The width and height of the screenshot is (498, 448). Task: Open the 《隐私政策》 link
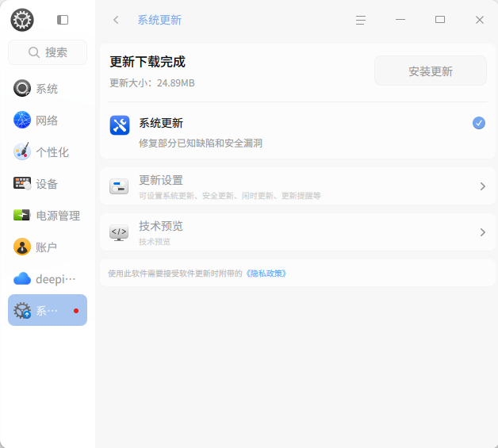[x=266, y=274]
